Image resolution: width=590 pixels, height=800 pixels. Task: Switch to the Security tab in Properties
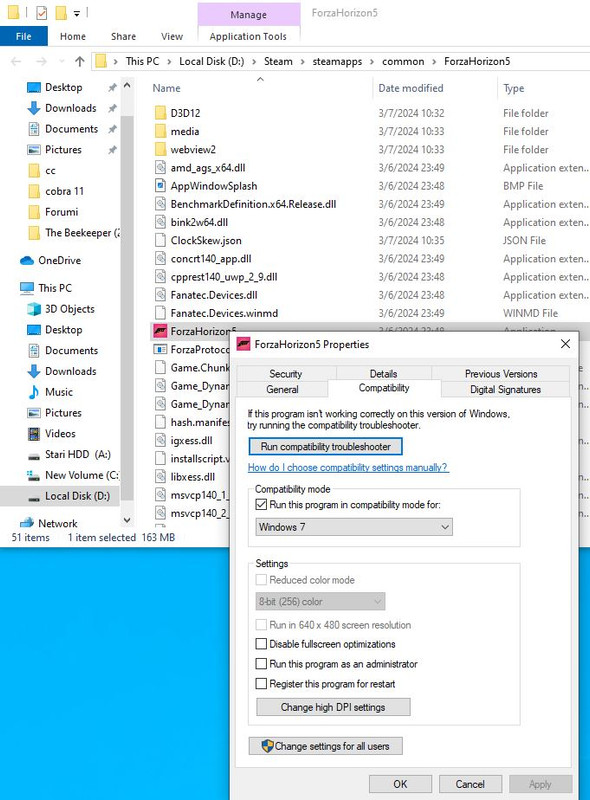[x=285, y=373]
